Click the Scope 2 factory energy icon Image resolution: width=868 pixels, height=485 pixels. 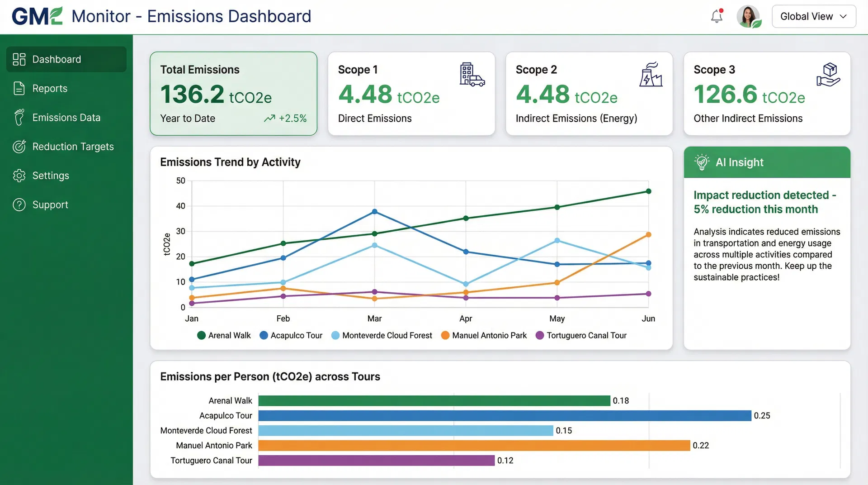[x=651, y=75]
